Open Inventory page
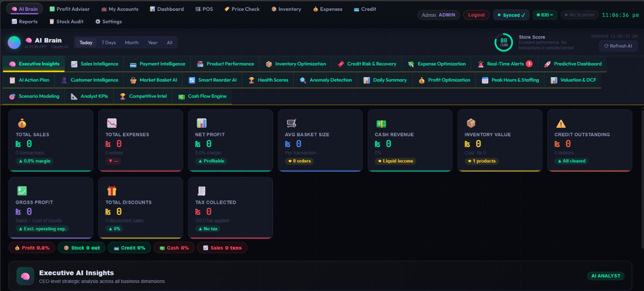 tap(286, 9)
